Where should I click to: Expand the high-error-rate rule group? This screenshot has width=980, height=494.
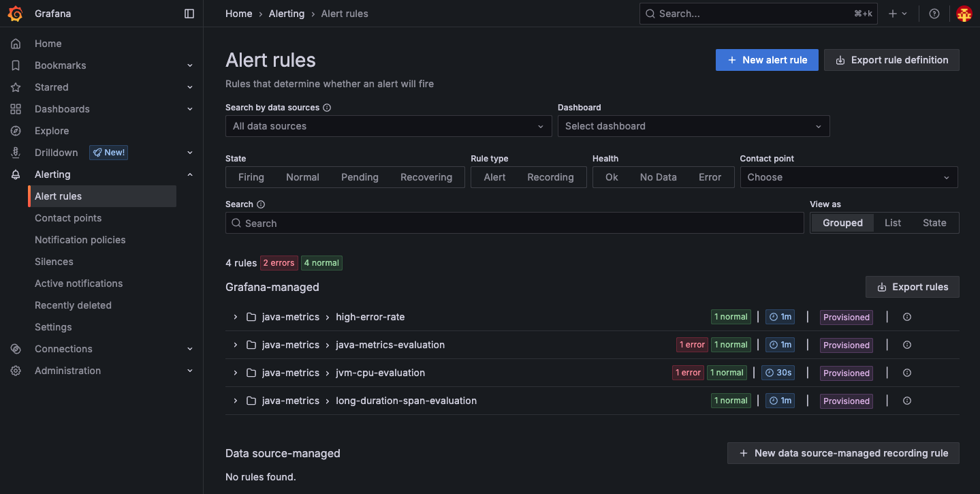click(236, 317)
